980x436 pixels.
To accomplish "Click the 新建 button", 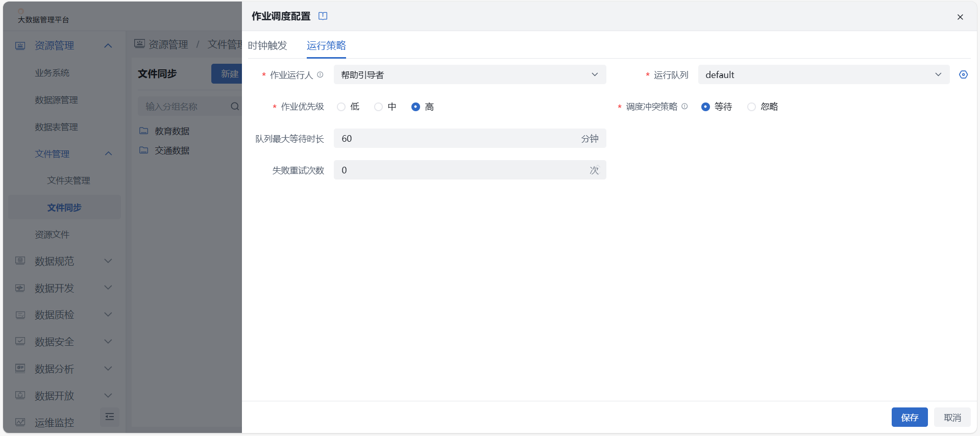I will pyautogui.click(x=227, y=74).
